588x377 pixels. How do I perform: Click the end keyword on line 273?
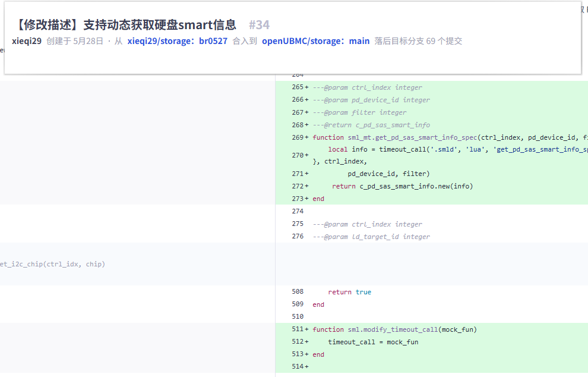point(318,199)
